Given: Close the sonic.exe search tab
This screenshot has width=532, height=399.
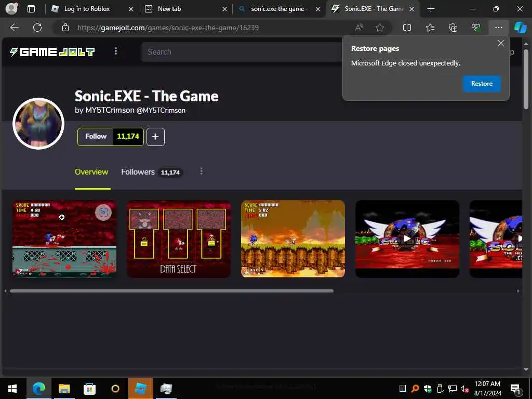Looking at the screenshot, I should point(318,9).
